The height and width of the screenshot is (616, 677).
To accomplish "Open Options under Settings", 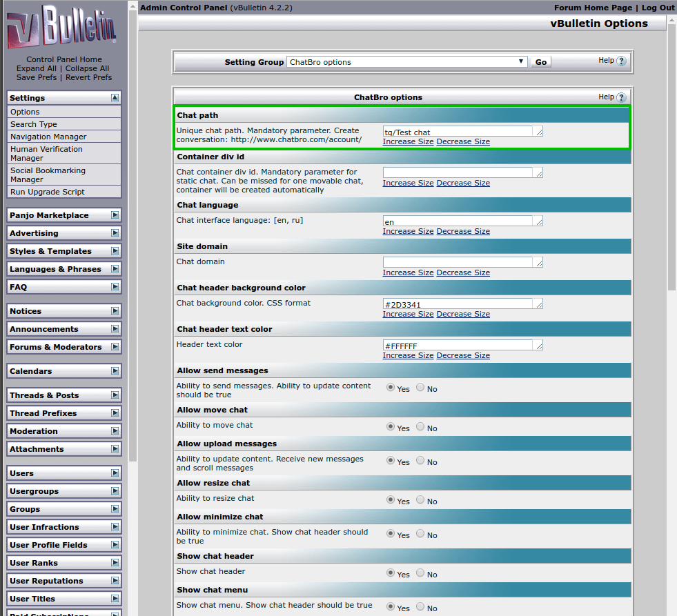I will tap(64, 112).
